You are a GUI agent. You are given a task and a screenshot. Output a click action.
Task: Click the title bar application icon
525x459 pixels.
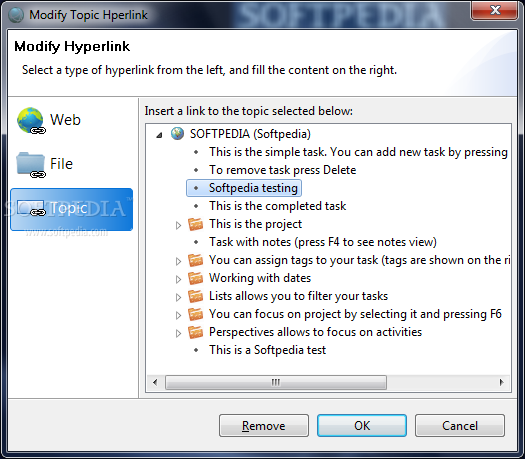click(x=15, y=15)
